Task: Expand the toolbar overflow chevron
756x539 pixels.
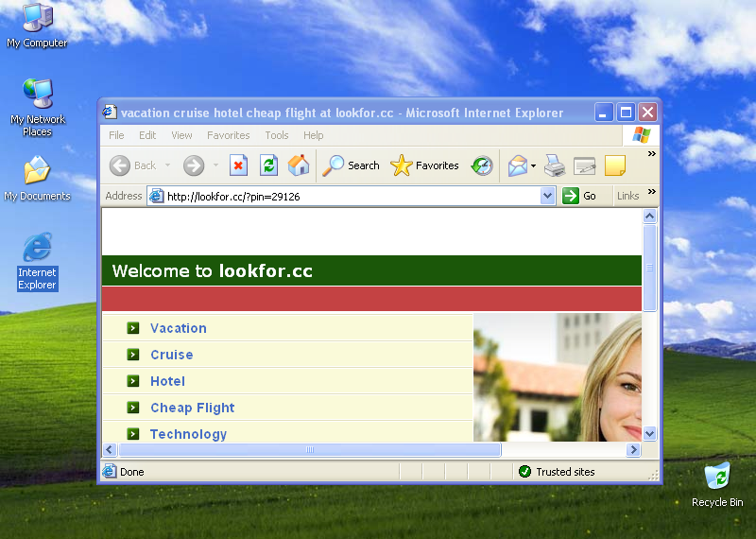Action: (x=652, y=154)
